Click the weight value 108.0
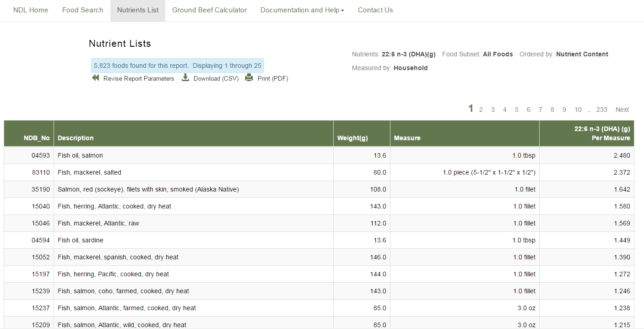Image resolution: width=644 pixels, height=329 pixels. [378, 189]
